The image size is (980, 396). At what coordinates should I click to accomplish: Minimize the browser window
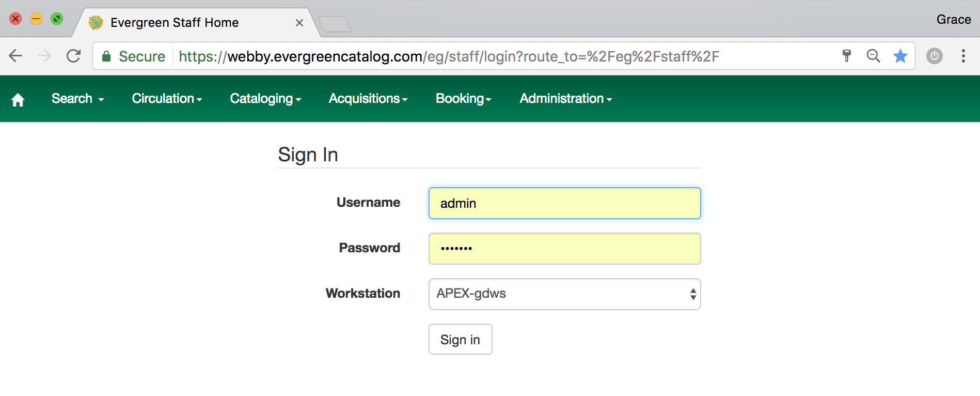pos(36,19)
